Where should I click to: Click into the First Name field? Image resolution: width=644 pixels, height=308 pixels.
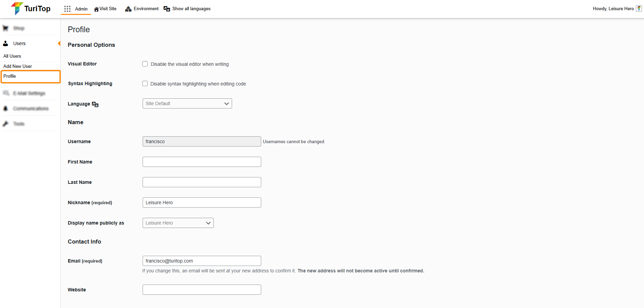click(x=202, y=162)
